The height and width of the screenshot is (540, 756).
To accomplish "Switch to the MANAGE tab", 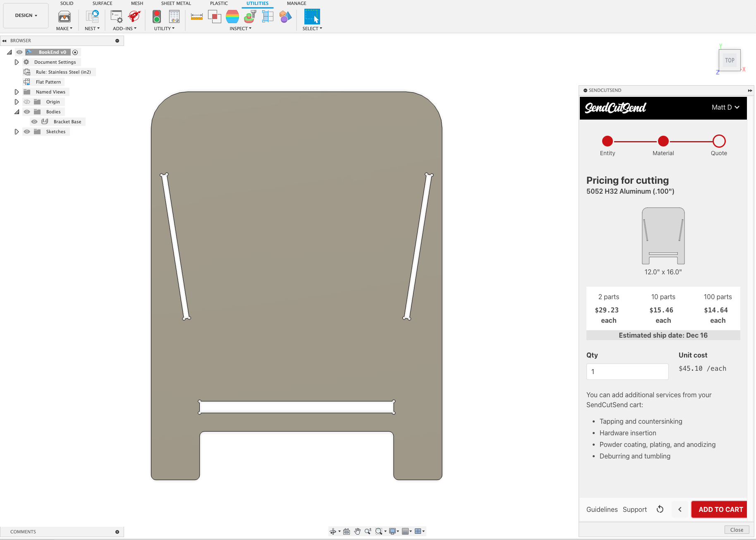I will 297,3.
